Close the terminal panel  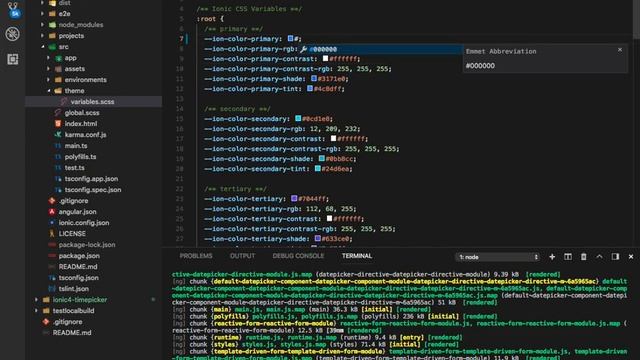click(631, 257)
